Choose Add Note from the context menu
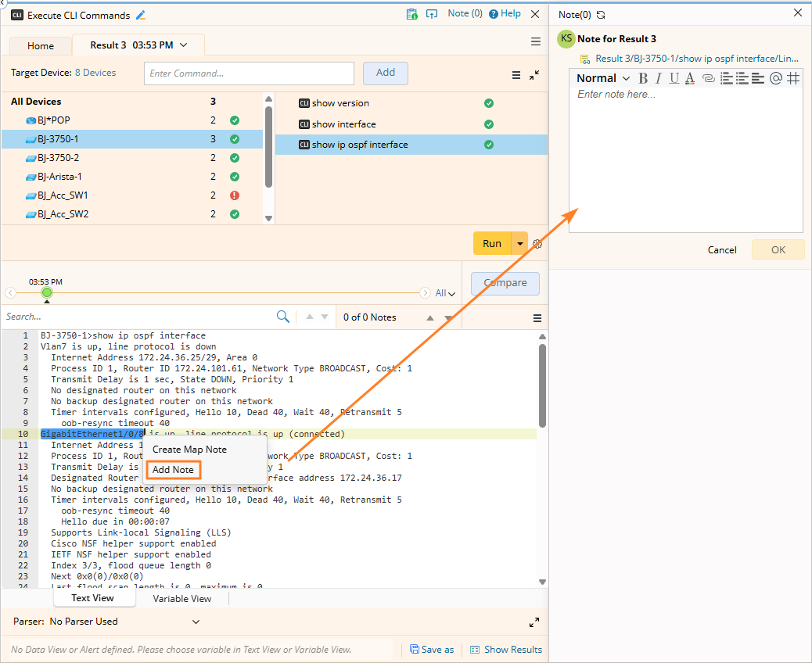The width and height of the screenshot is (812, 663). pos(173,470)
